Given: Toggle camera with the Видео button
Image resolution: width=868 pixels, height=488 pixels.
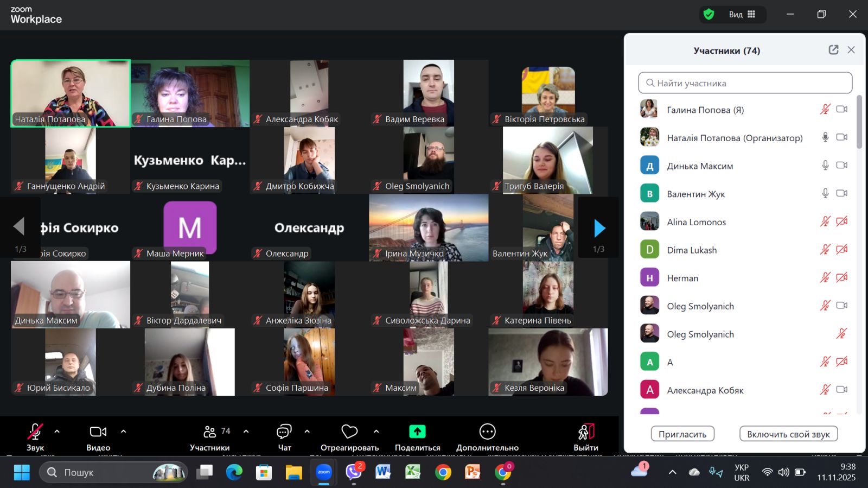Looking at the screenshot, I should (x=98, y=432).
